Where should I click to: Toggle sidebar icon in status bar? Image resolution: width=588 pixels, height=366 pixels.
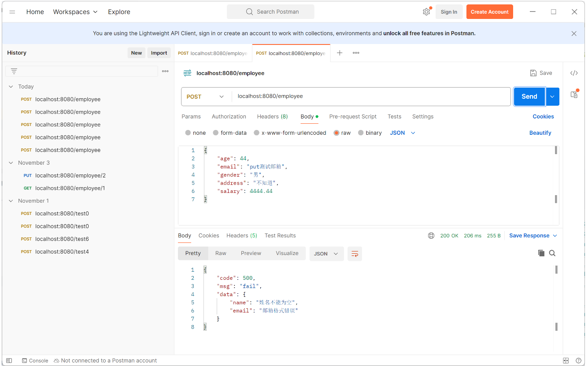(9, 361)
